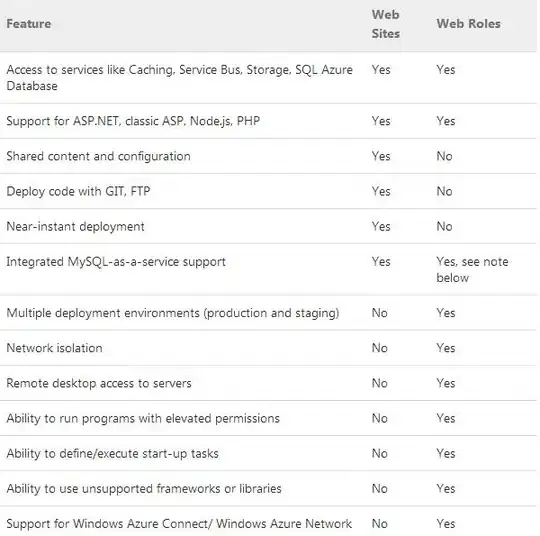Click Support for Windows Azure Connect text
This screenshot has width=540, height=536.
[x=179, y=524]
